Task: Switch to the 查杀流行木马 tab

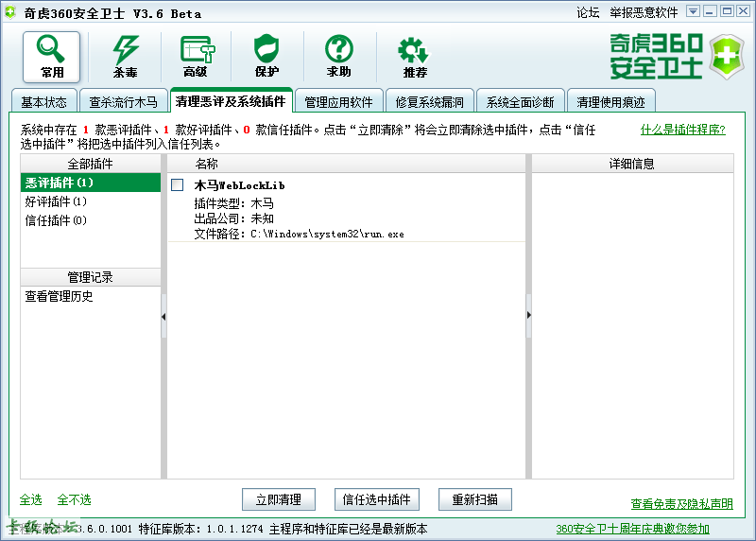Action: pyautogui.click(x=124, y=101)
